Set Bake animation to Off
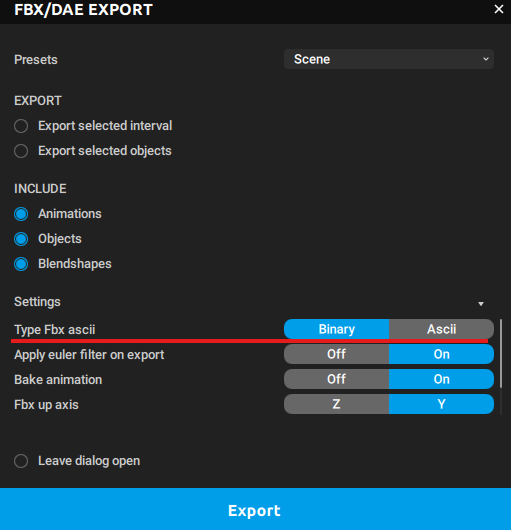511x530 pixels. pos(337,379)
